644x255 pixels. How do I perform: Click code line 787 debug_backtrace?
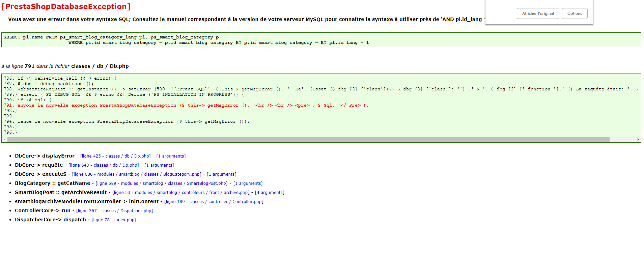tap(49, 84)
